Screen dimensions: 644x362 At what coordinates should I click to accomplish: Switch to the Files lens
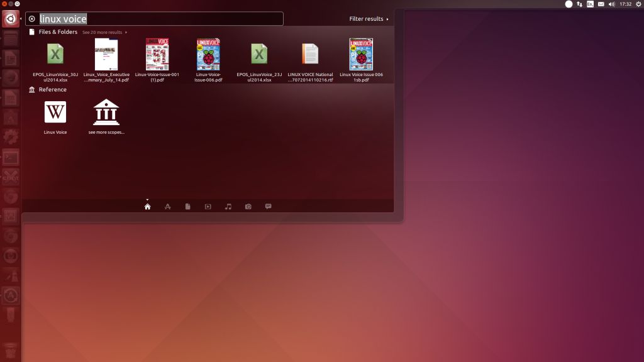coord(187,206)
